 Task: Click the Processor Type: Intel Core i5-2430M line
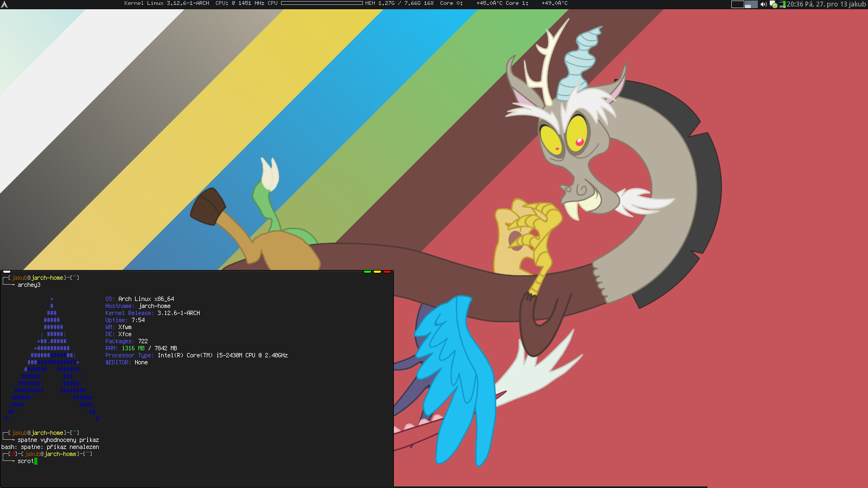[x=196, y=355]
